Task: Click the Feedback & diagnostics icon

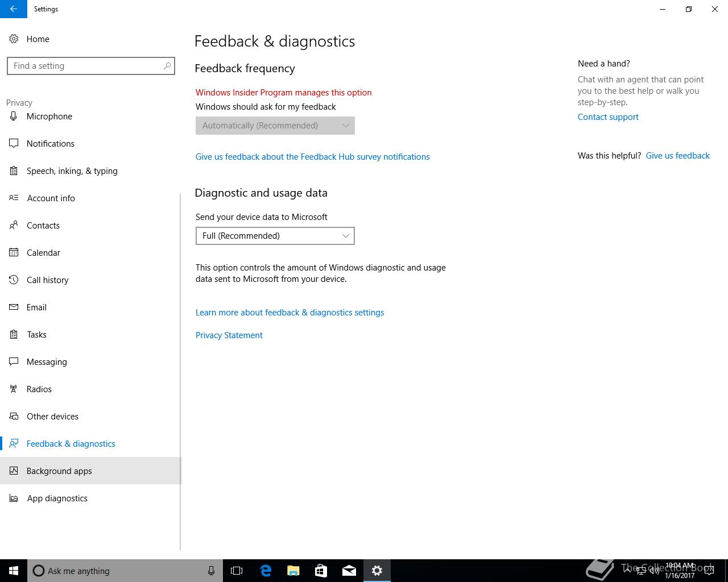Action: coord(14,444)
